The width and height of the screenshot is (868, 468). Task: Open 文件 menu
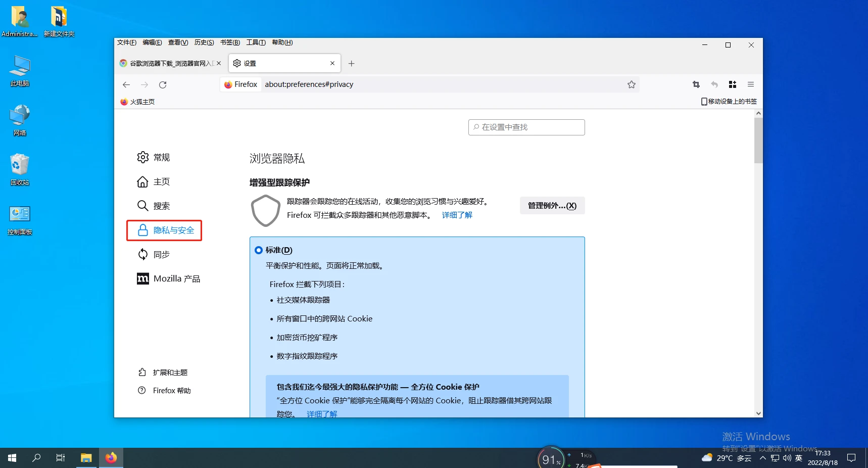[127, 42]
